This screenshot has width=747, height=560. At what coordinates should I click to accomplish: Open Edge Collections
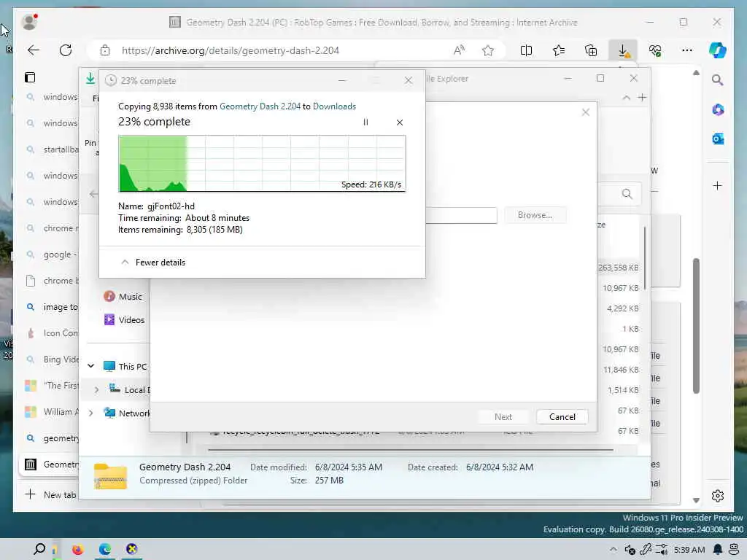[x=591, y=50]
